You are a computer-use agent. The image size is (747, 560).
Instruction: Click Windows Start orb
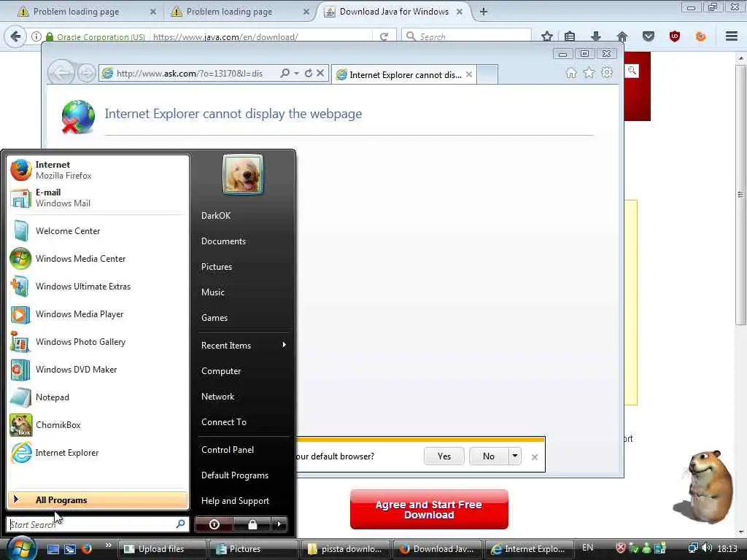click(x=20, y=548)
